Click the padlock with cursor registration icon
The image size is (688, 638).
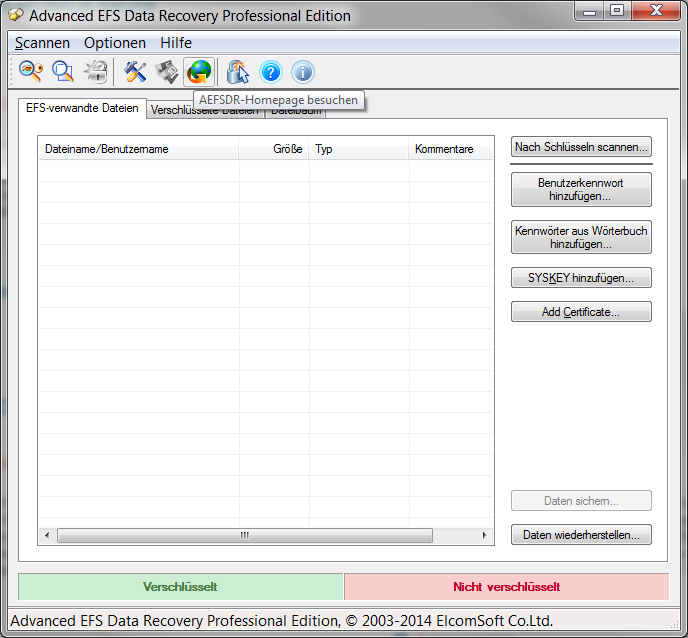pyautogui.click(x=237, y=71)
